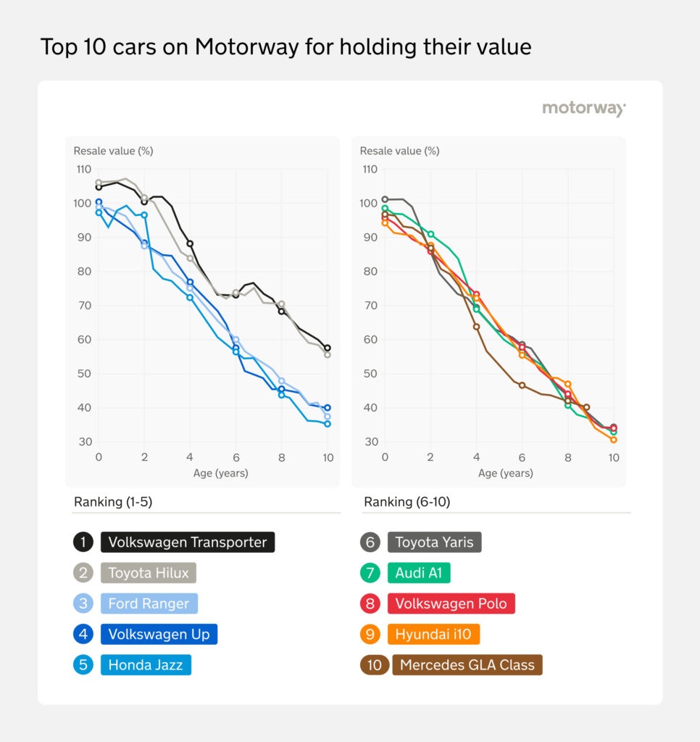Click the number 5 ranking circle

tap(83, 665)
